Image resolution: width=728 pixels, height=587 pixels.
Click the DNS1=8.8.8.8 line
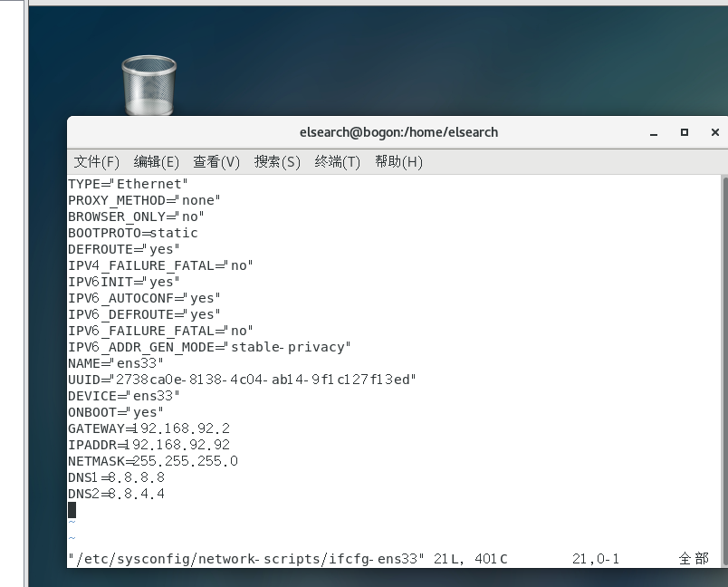click(x=117, y=476)
